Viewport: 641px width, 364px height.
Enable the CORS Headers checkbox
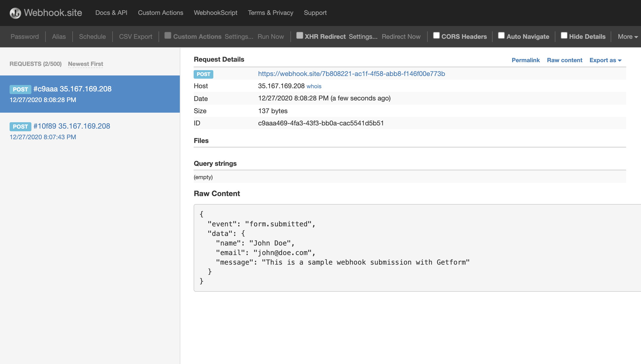(436, 36)
